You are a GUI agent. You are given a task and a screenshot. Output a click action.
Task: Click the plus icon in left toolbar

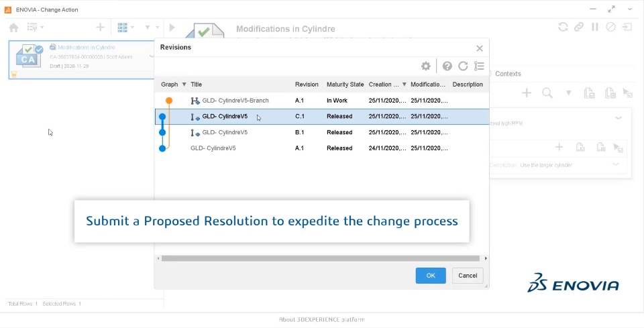coord(100,28)
